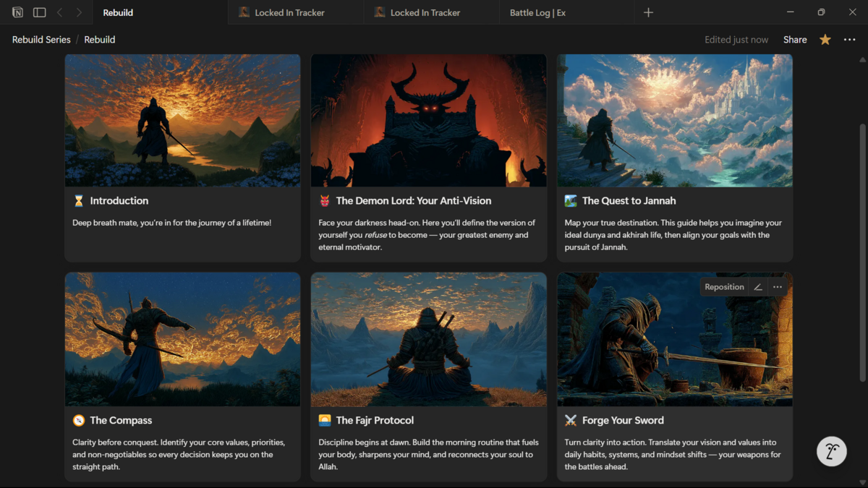Viewport: 868px width, 488px height.
Task: Switch to the first Locked In Tracker tab
Action: tap(295, 12)
